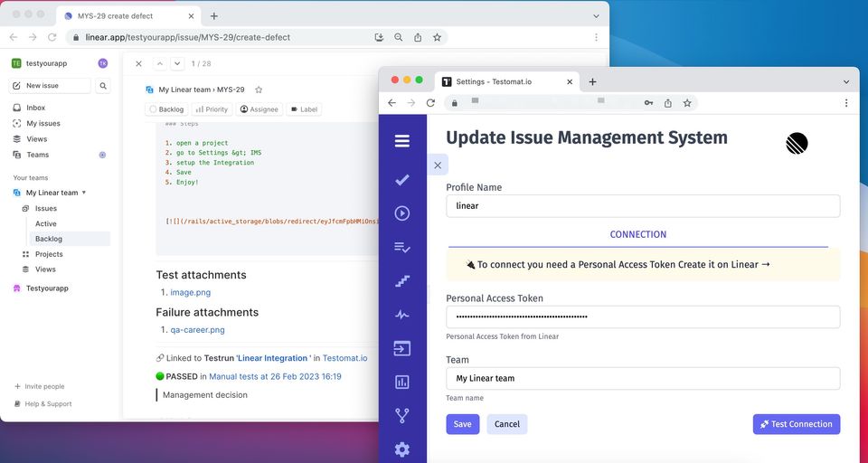Go back in the Testomat browser window
The width and height of the screenshot is (868, 463).
392,103
